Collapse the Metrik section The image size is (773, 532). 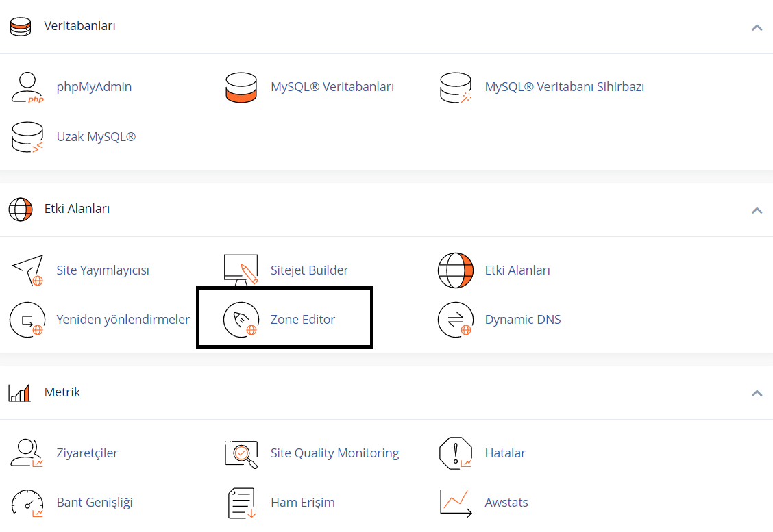[x=757, y=393]
